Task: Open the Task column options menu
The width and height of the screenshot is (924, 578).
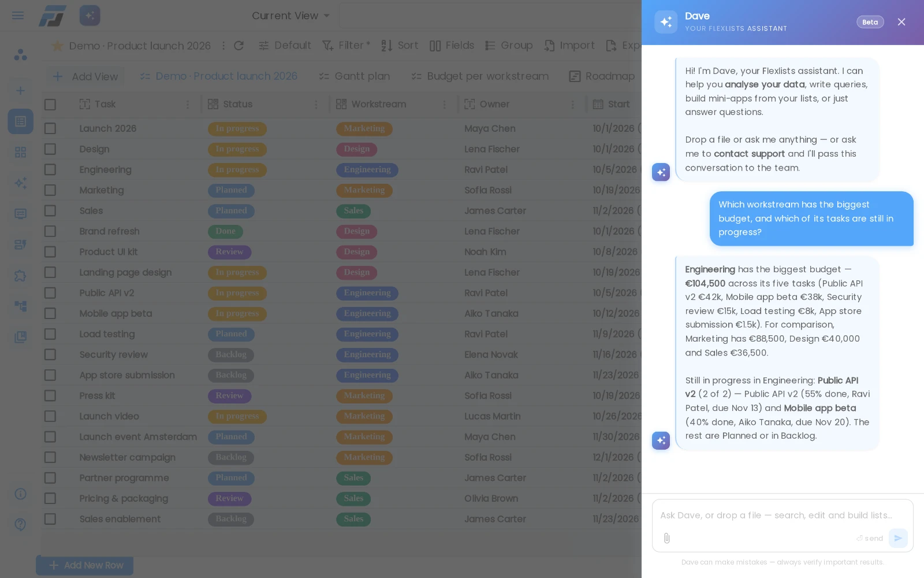Action: (x=187, y=105)
